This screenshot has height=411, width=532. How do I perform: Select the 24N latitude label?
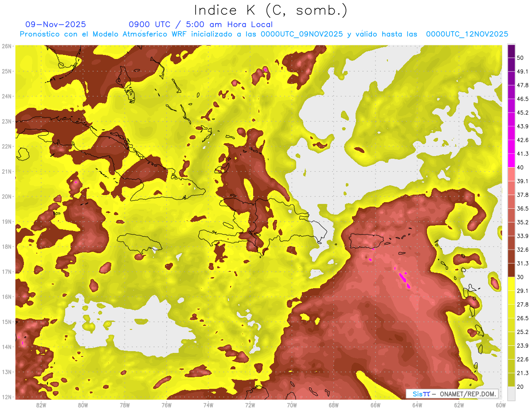click(6, 96)
